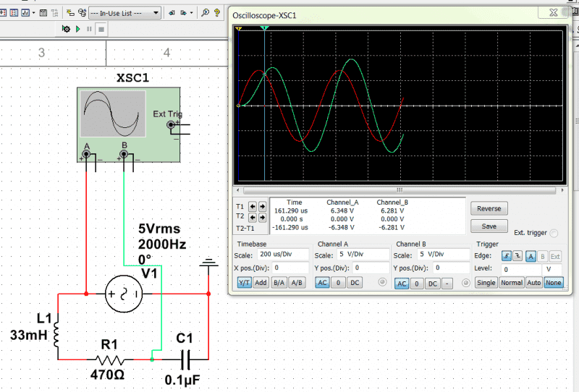579x392 pixels.
Task: Enable the Ext. trigger radio button
Action: [x=554, y=233]
